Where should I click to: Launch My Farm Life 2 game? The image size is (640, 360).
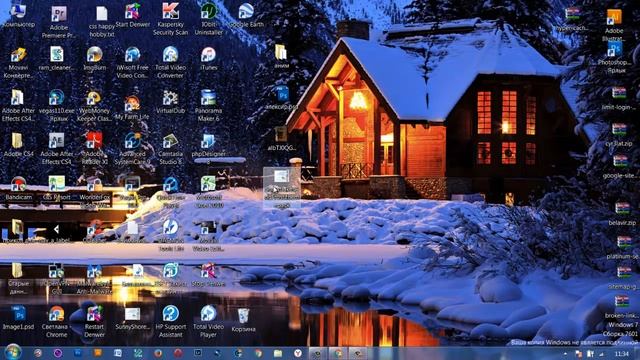(x=132, y=109)
